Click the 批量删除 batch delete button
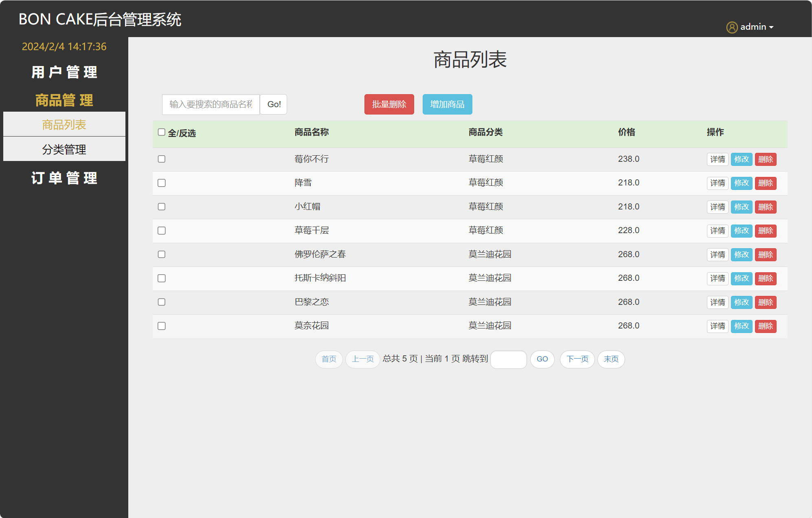The width and height of the screenshot is (812, 518). 389,104
